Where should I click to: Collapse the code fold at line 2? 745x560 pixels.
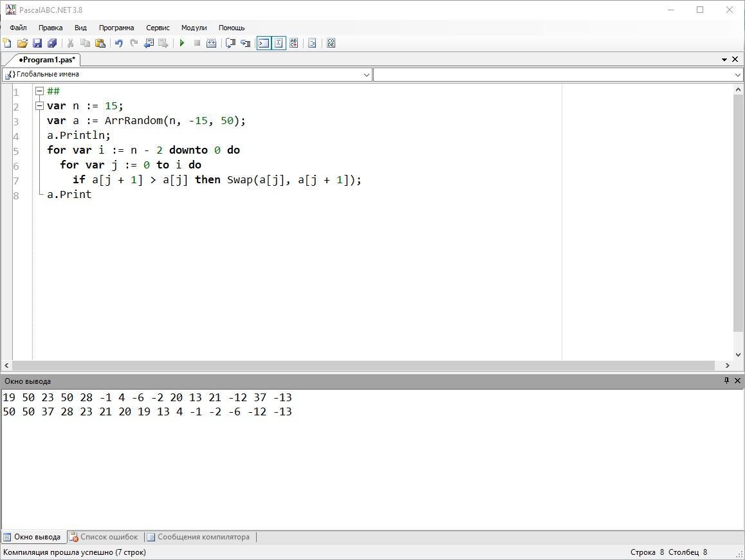(x=39, y=106)
